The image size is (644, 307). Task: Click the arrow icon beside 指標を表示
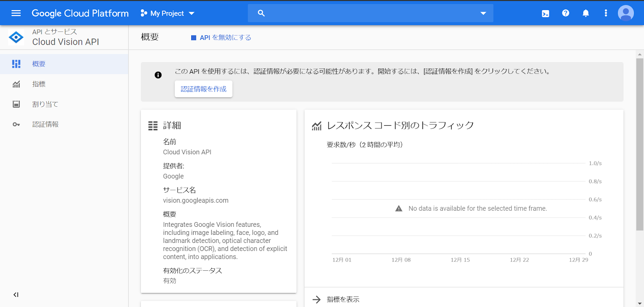(x=317, y=299)
